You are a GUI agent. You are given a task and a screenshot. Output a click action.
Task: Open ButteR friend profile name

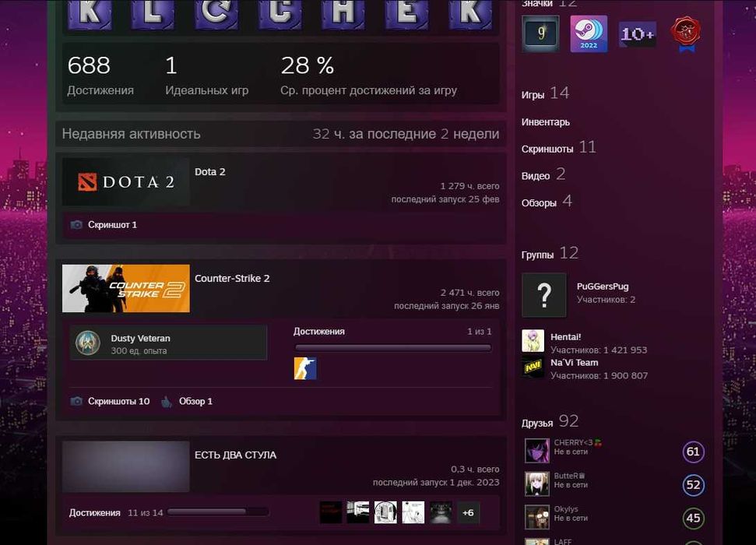569,476
